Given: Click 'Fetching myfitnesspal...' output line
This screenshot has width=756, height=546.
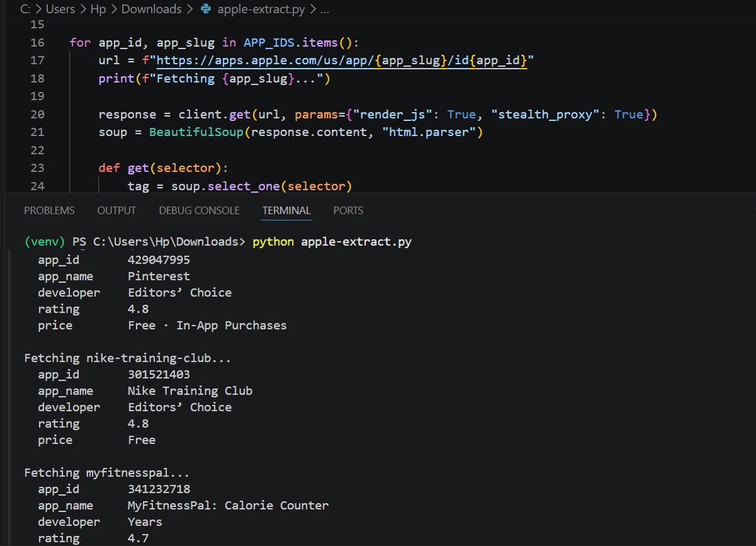Looking at the screenshot, I should tap(107, 473).
